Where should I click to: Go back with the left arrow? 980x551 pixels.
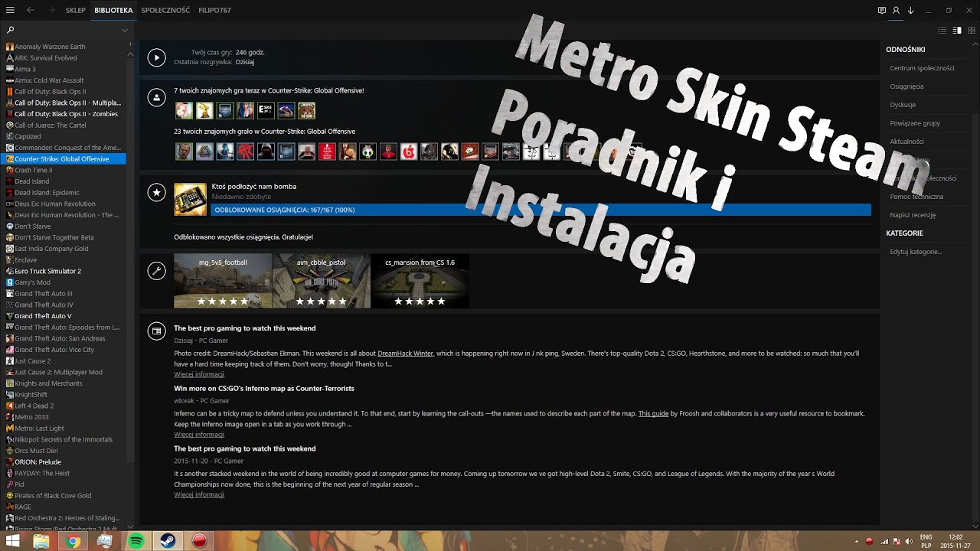[31, 10]
